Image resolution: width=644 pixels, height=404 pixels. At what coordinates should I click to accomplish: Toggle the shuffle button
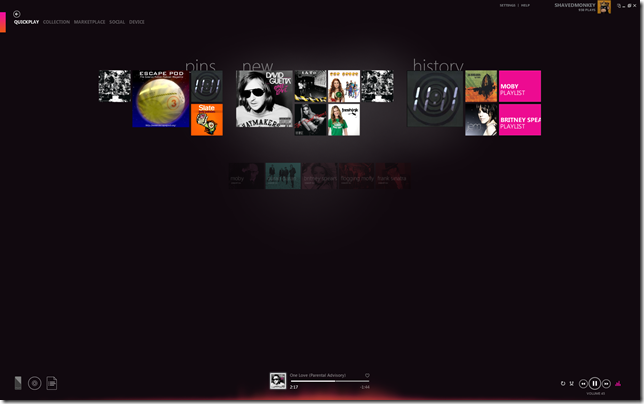[571, 383]
